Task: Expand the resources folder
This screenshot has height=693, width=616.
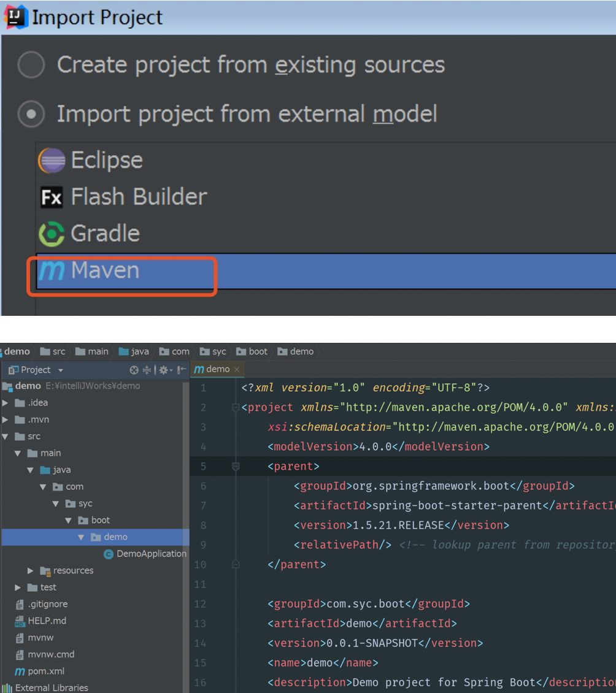Action: tap(30, 570)
